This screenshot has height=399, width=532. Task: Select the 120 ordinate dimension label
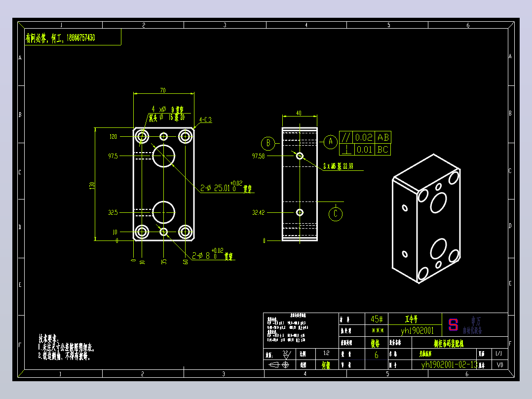click(113, 136)
